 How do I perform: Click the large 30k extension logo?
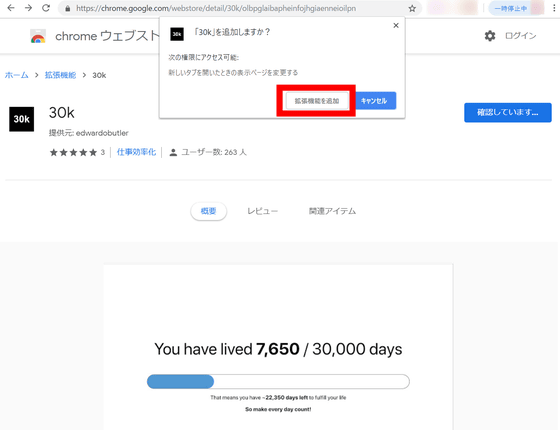(21, 119)
